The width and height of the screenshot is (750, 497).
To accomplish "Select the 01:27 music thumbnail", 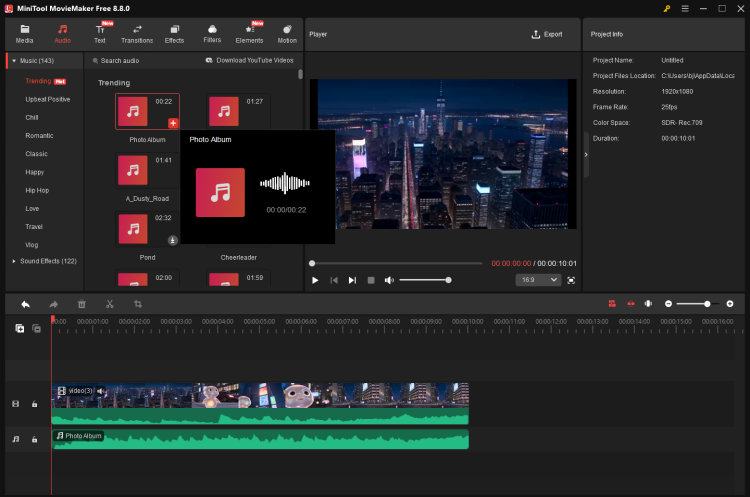I will (x=223, y=111).
